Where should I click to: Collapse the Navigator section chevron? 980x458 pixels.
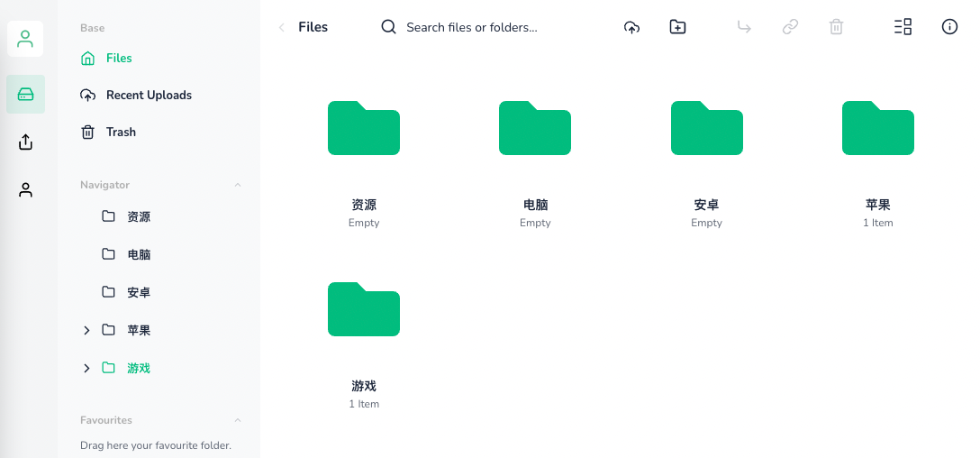click(x=238, y=185)
